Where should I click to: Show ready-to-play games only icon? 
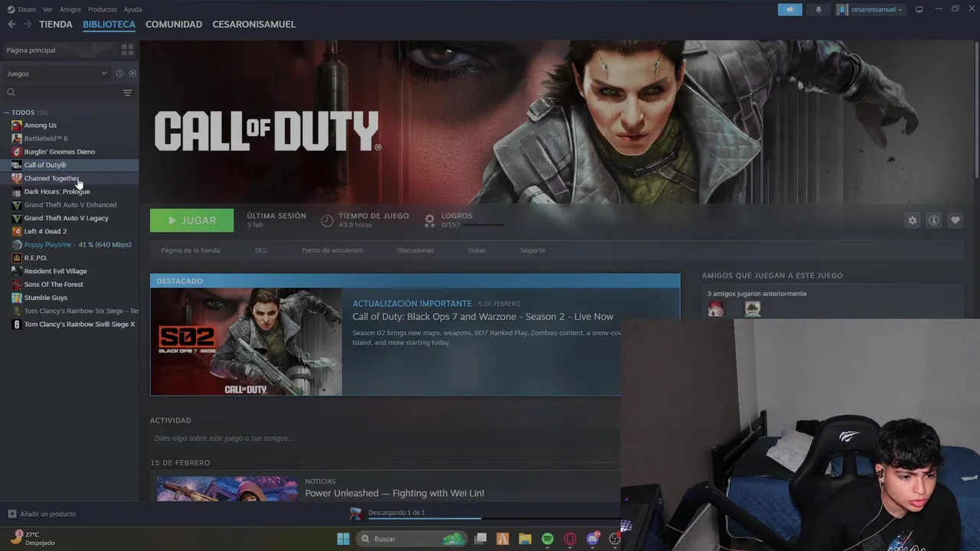point(132,73)
